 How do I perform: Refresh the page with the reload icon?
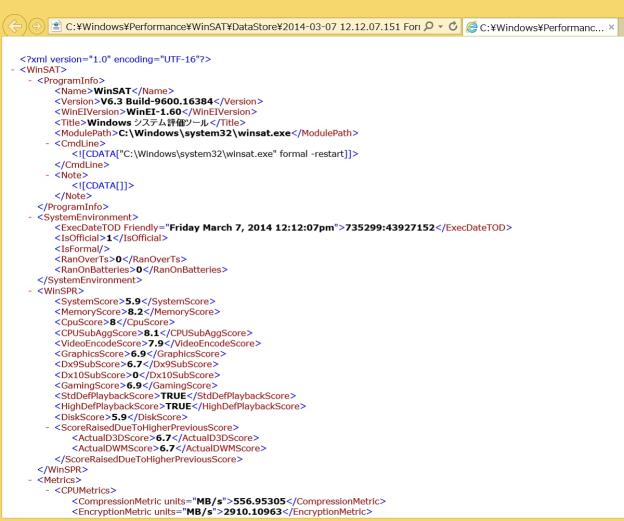click(453, 26)
